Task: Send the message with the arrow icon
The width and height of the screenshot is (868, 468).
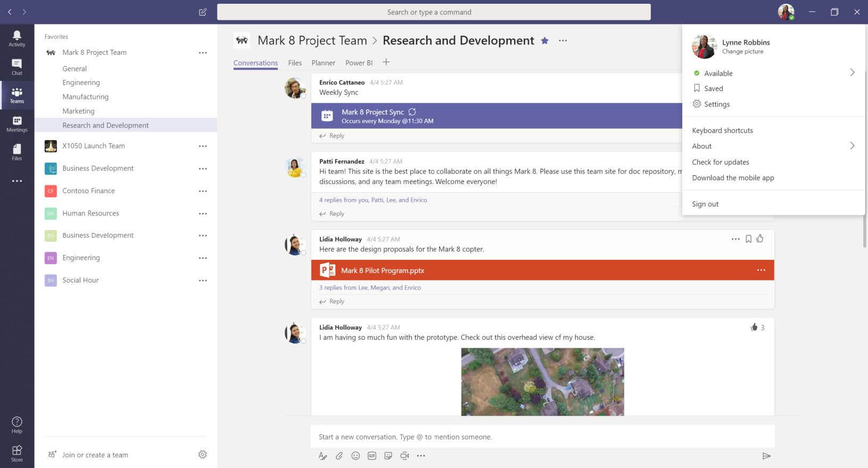Action: [766, 456]
